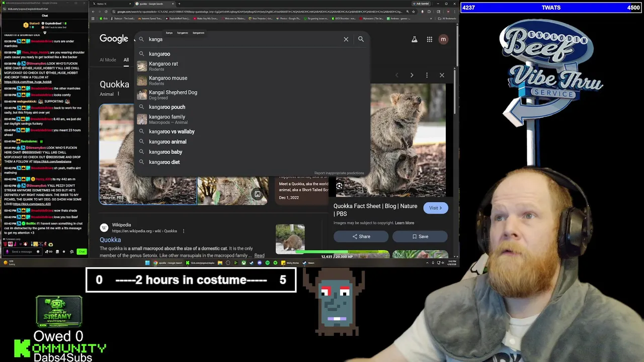644x362 pixels.
Task: Open the Kick bookmark
Action: coord(103,19)
